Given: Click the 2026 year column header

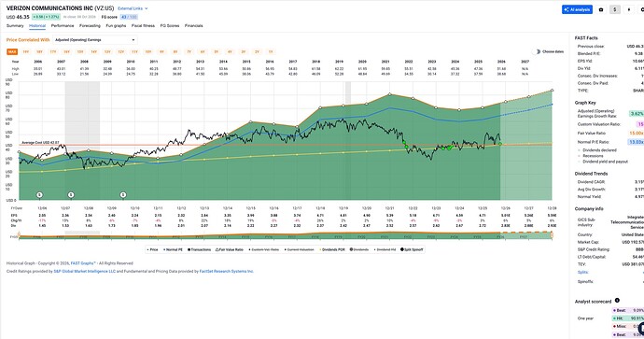Looking at the screenshot, I should click(501, 62).
